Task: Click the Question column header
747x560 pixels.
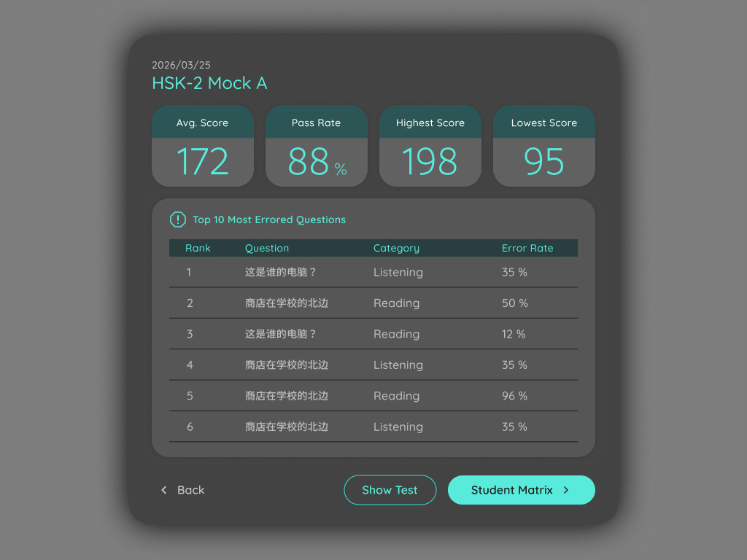Action: click(267, 248)
